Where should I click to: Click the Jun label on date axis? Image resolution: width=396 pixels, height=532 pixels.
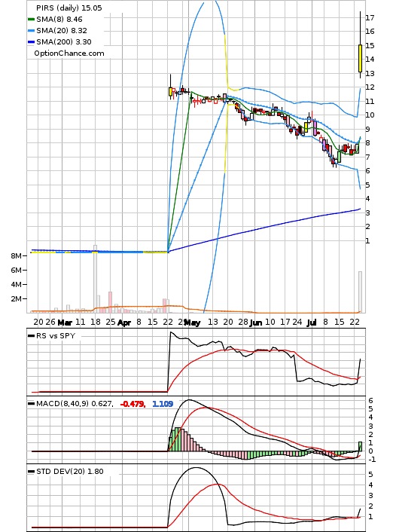(255, 323)
